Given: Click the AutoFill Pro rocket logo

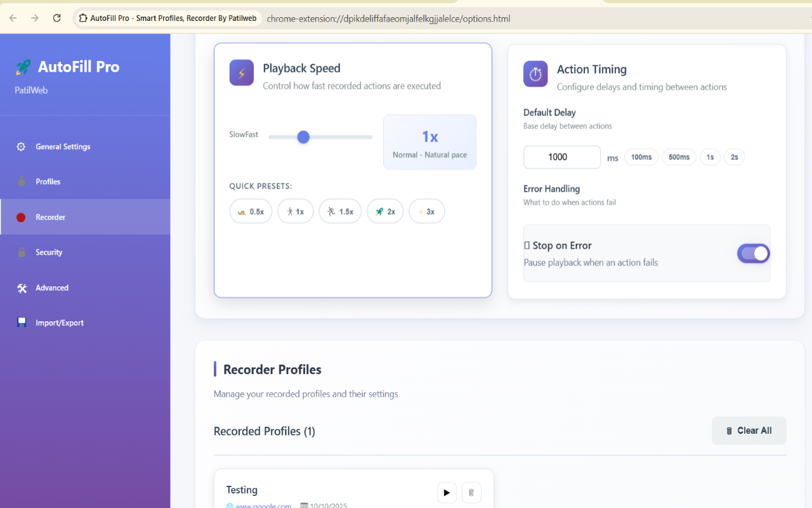Looking at the screenshot, I should tap(23, 67).
